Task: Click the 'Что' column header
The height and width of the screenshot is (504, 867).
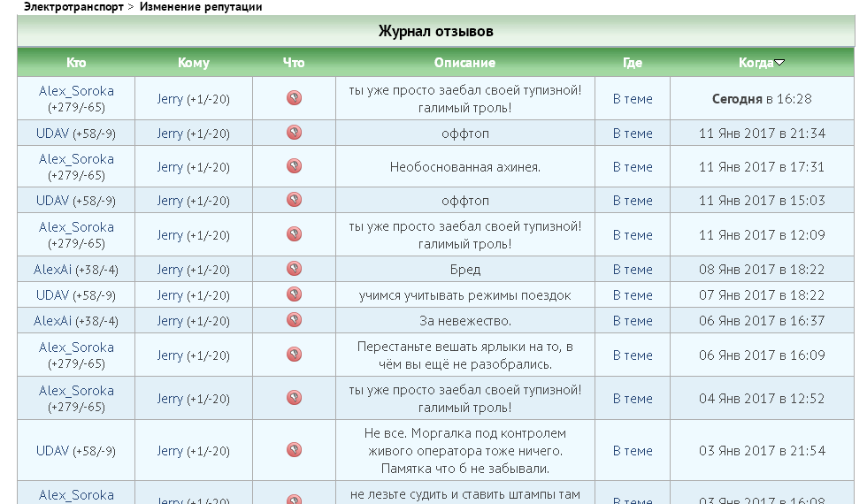Action: [294, 63]
